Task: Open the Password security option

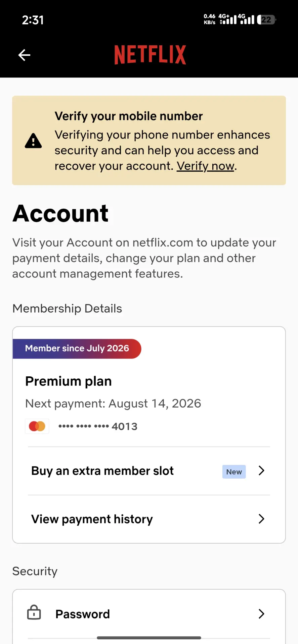Action: [149, 614]
